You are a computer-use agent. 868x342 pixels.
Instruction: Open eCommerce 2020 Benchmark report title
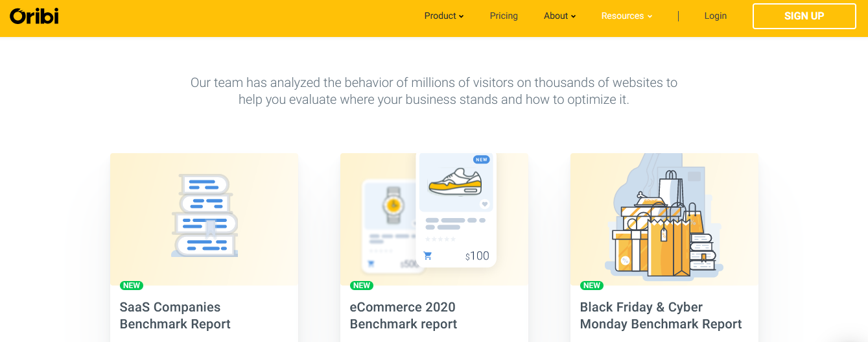403,315
